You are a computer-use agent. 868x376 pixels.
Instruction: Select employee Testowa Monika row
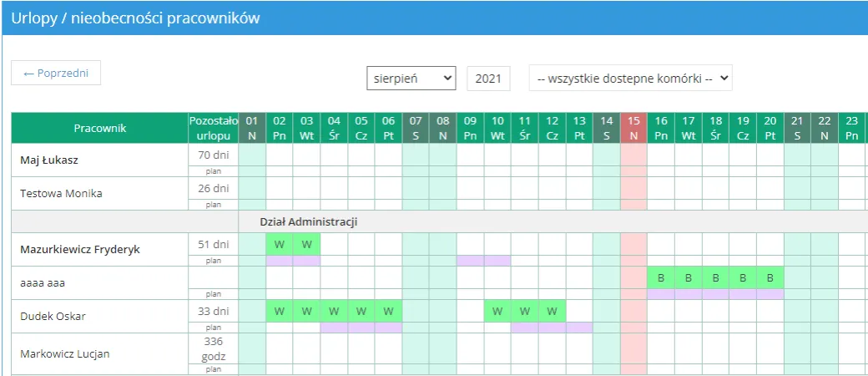click(61, 193)
